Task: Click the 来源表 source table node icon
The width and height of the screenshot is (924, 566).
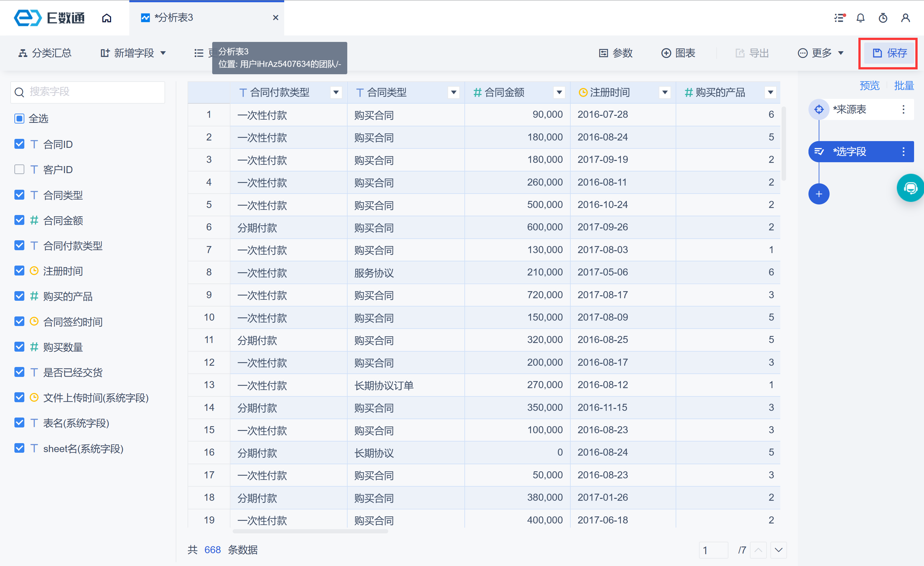Action: coord(819,109)
